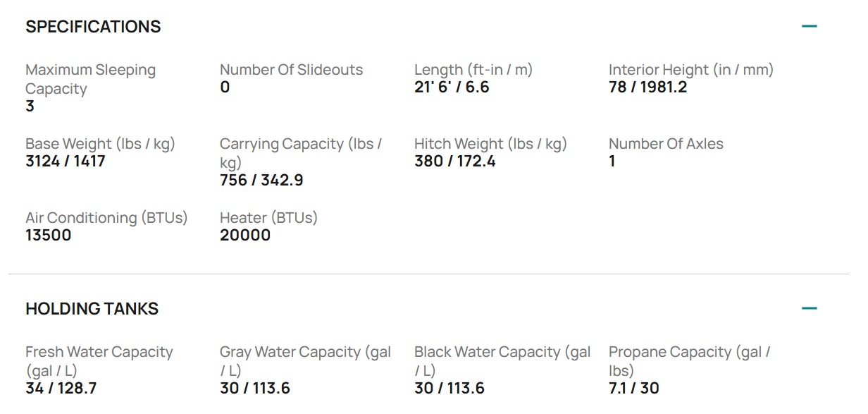The width and height of the screenshot is (868, 414).
Task: Click Interior Height value 78 / 1981.2
Action: (x=647, y=87)
